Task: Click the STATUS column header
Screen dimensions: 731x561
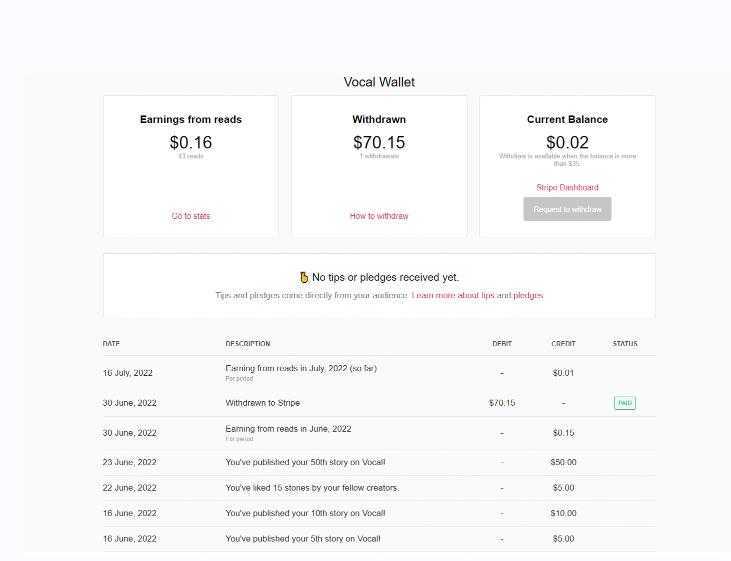Action: (625, 344)
